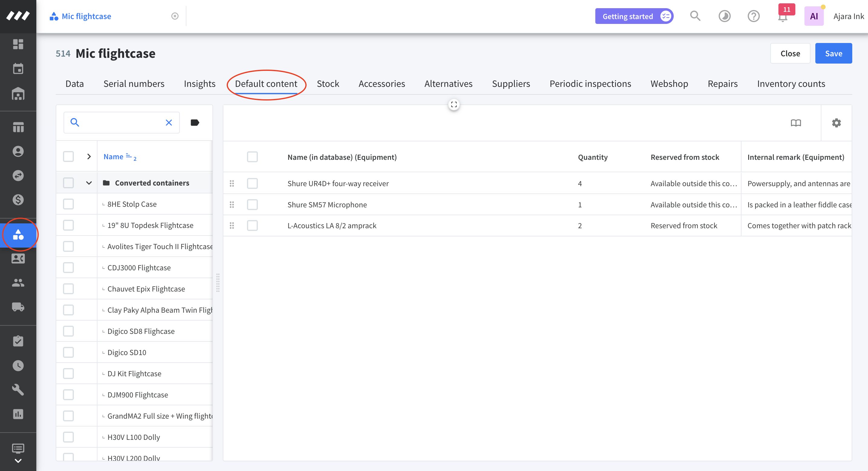Tick the 8HE Stolp Case checkbox

pyautogui.click(x=68, y=204)
